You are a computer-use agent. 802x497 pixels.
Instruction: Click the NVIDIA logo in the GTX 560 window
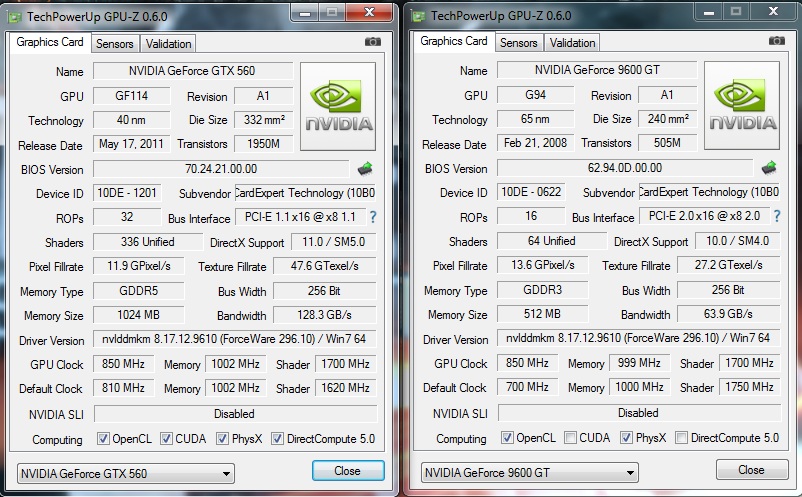pos(338,106)
